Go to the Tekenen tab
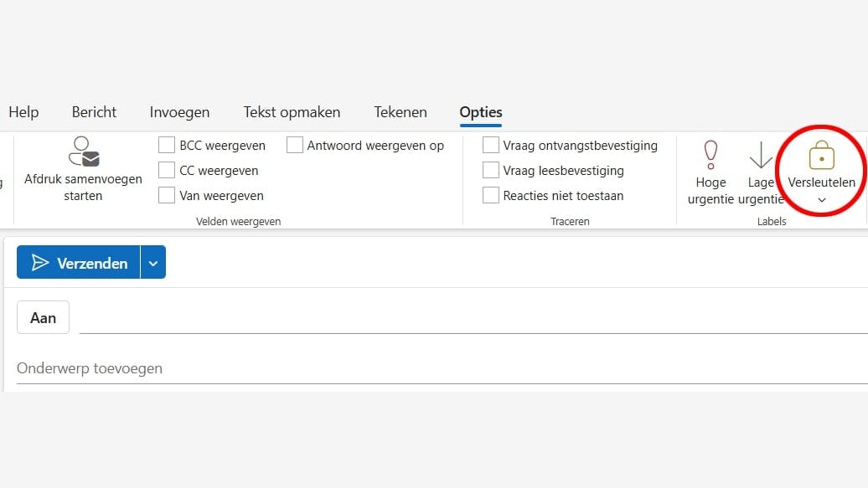This screenshot has width=868, height=488. pos(400,112)
